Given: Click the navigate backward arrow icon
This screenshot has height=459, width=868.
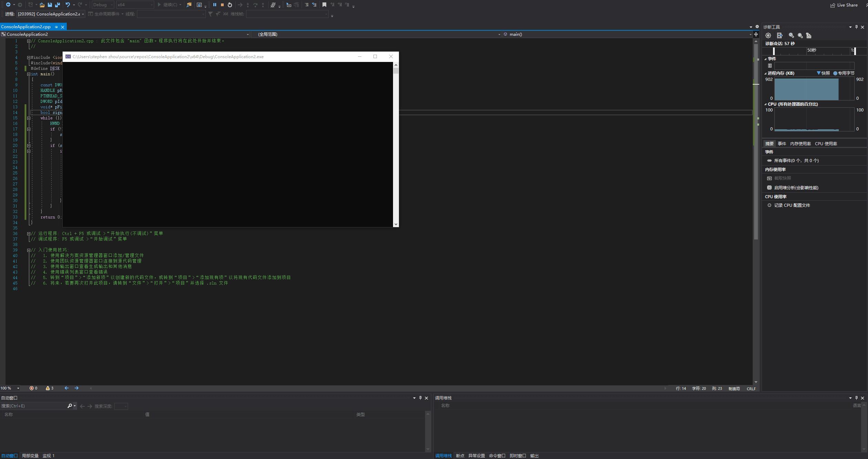Looking at the screenshot, I should 8,5.
